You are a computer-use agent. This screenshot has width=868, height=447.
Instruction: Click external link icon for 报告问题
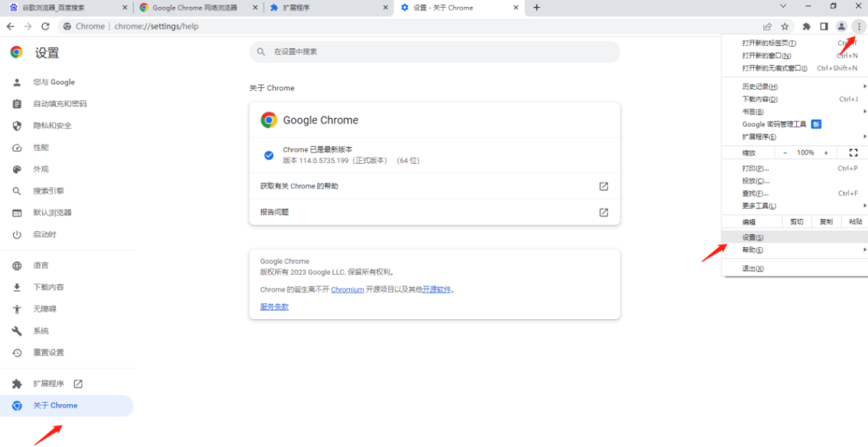click(x=604, y=213)
